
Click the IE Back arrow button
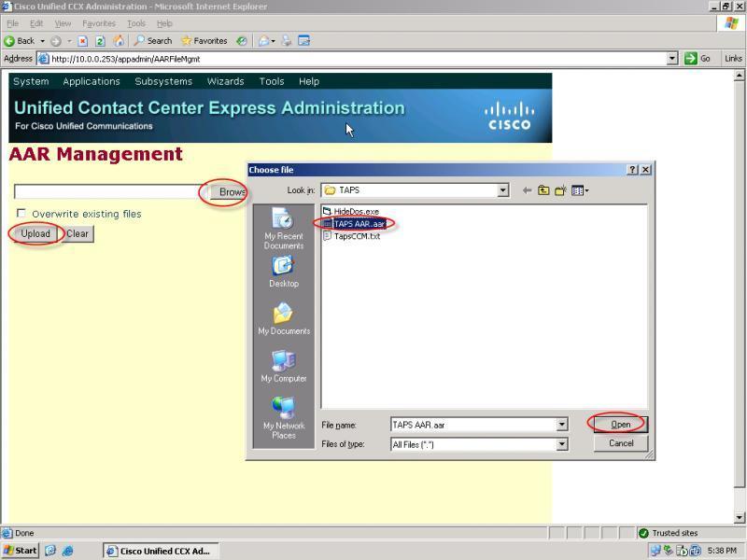[x=19, y=41]
